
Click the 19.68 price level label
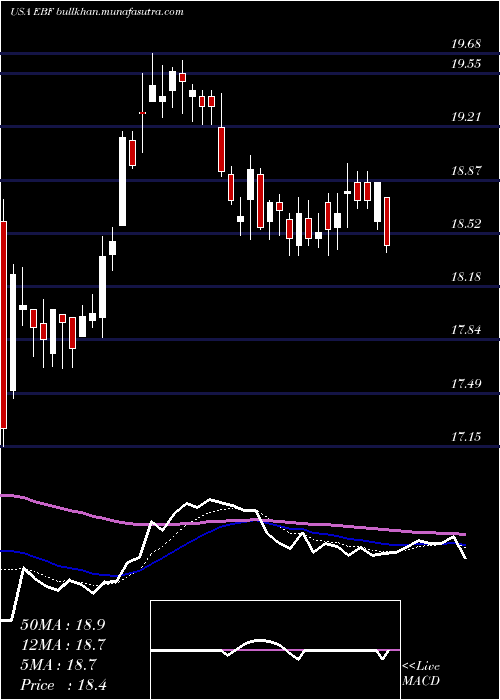[x=466, y=44]
